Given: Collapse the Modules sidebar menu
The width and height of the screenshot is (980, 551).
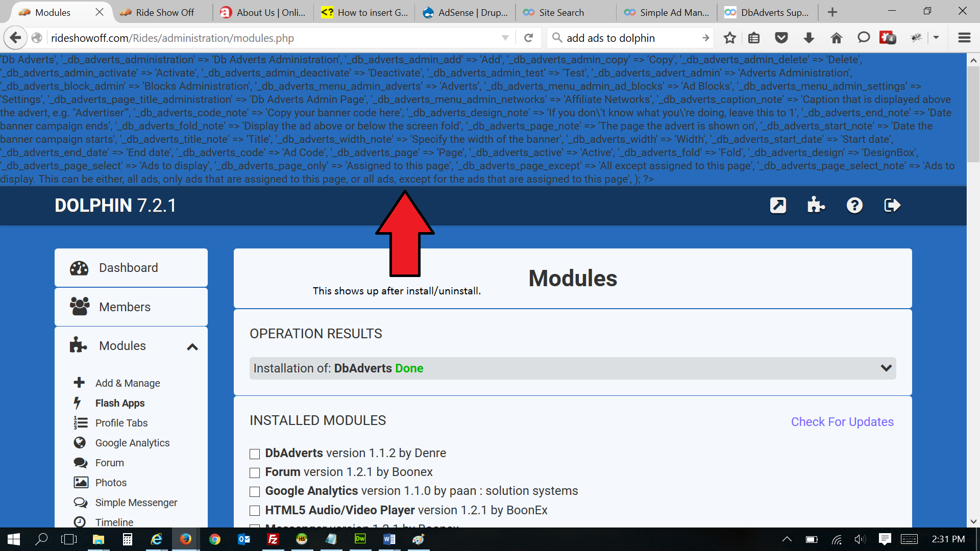Looking at the screenshot, I should pos(192,347).
